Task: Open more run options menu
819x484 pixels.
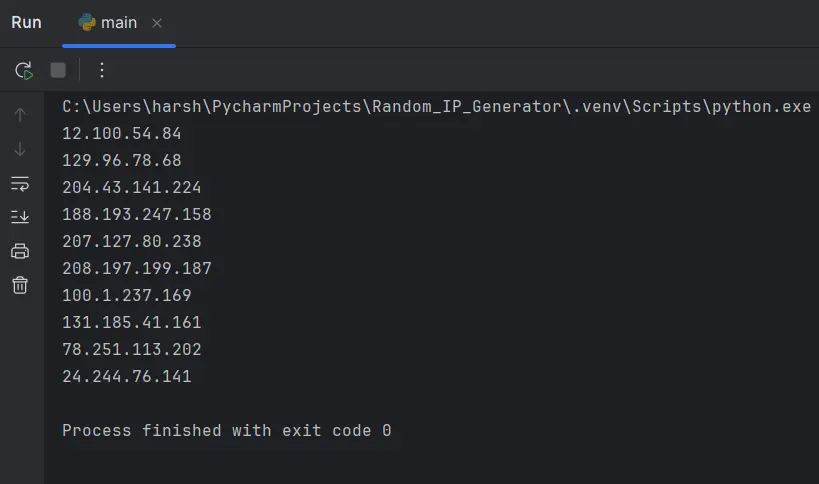Action: [102, 70]
